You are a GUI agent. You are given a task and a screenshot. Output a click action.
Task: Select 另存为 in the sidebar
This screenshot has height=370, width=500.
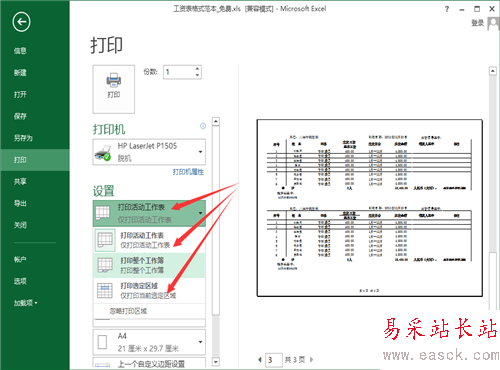tap(23, 138)
